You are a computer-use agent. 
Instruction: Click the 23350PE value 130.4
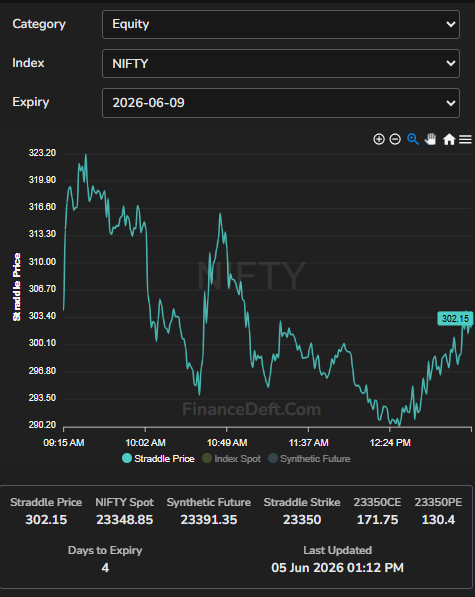click(x=438, y=520)
